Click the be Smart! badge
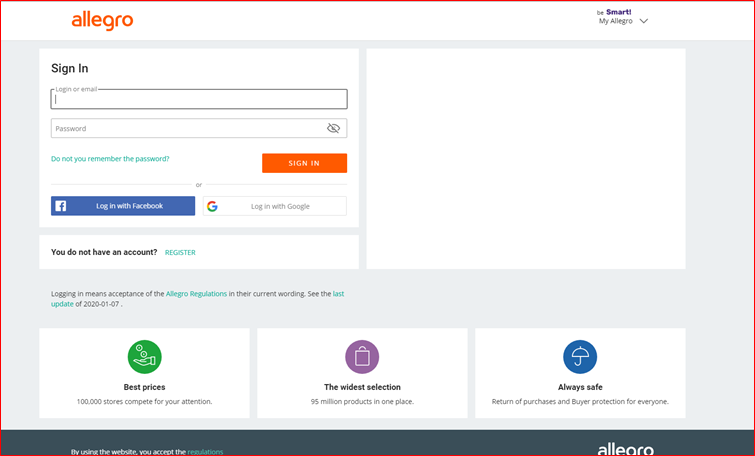Image resolution: width=755 pixels, height=456 pixels. click(614, 12)
